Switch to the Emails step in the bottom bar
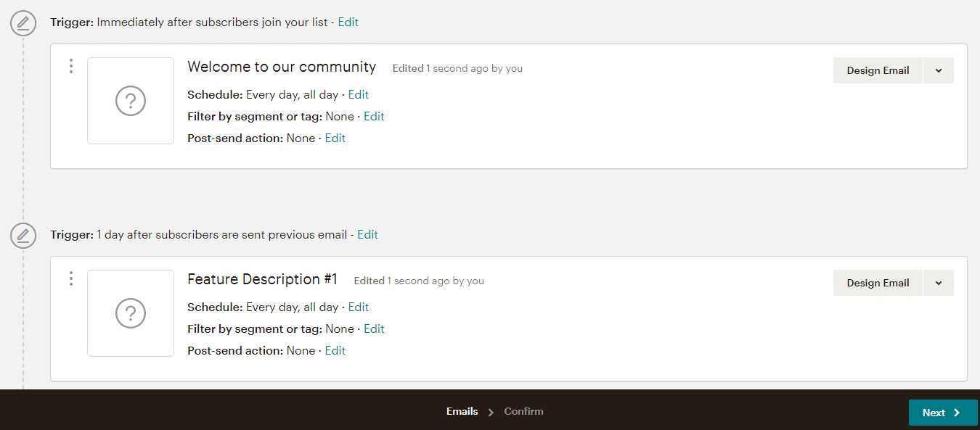This screenshot has height=430, width=980. [462, 411]
